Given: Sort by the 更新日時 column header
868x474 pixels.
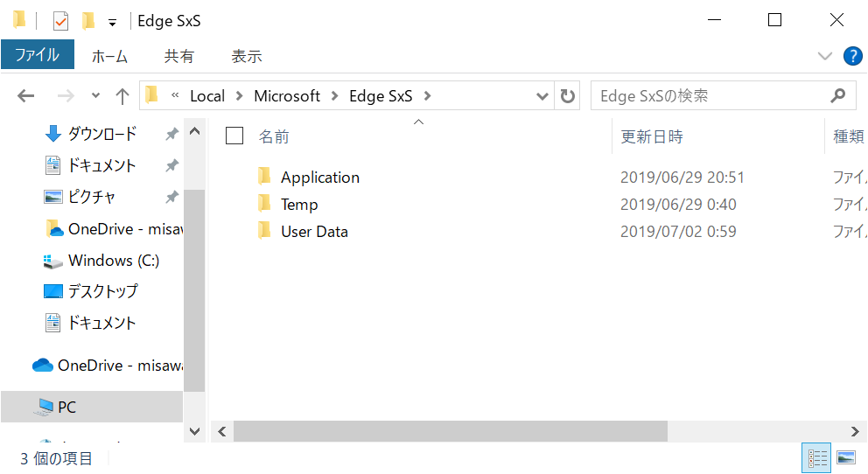Looking at the screenshot, I should click(652, 136).
